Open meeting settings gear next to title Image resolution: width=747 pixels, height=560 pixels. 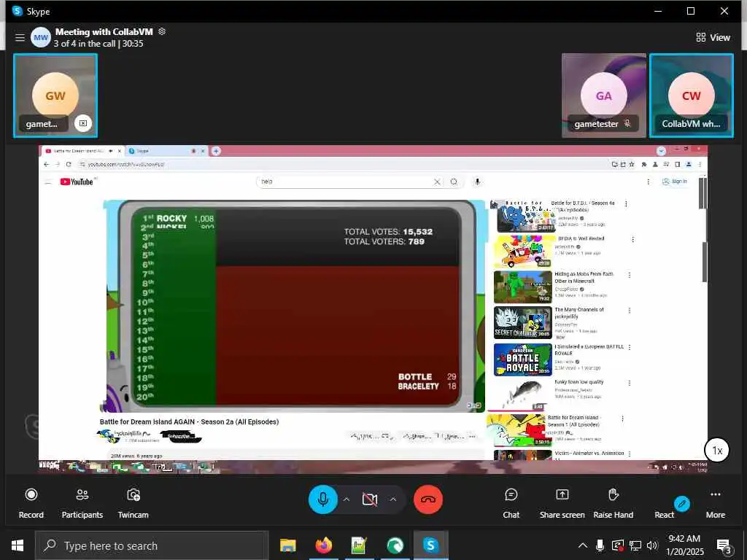point(162,31)
